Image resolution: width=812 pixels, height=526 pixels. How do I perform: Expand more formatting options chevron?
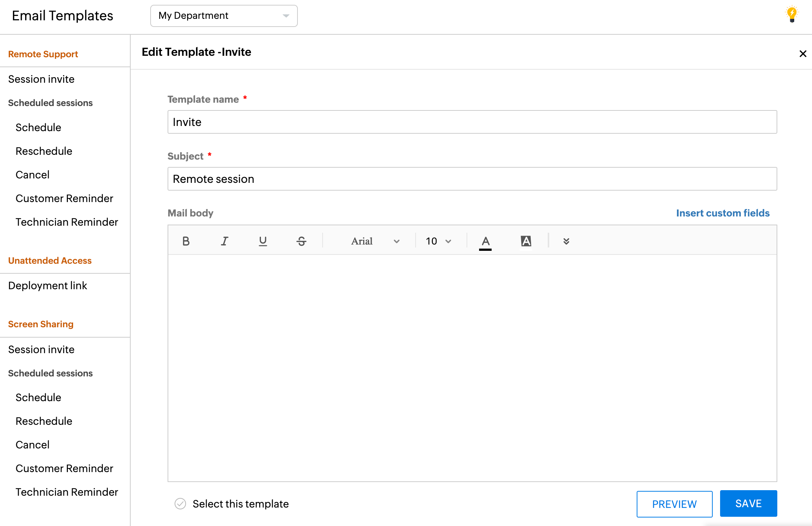[566, 241]
